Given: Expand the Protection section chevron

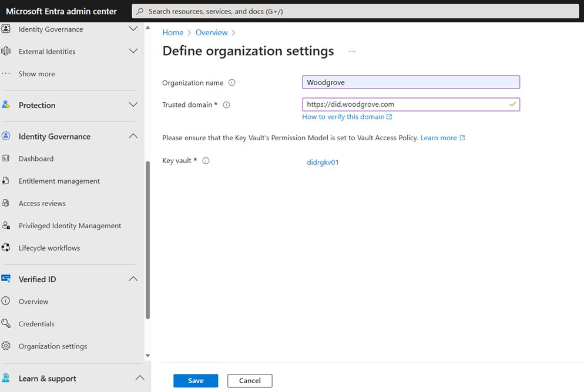Looking at the screenshot, I should point(133,104).
